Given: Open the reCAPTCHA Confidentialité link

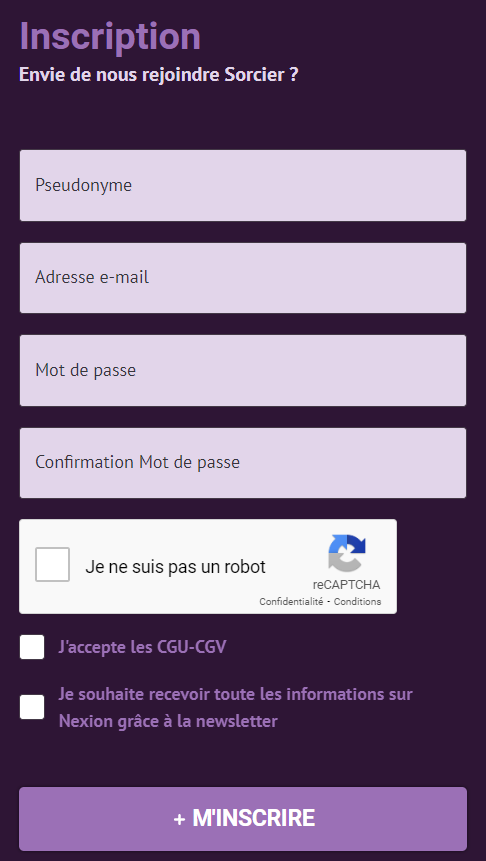Looking at the screenshot, I should [291, 602].
